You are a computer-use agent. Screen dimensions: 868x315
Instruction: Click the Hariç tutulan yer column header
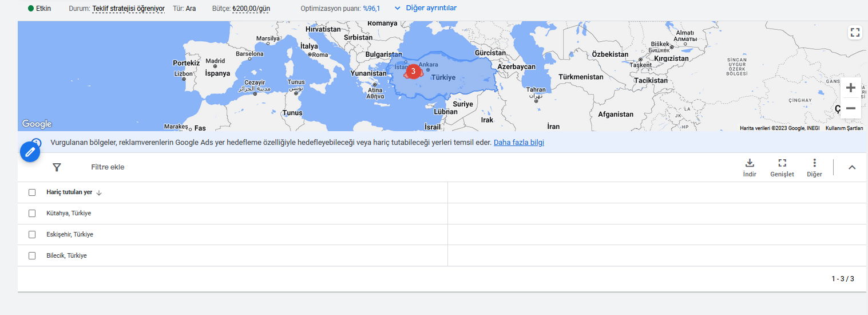[x=69, y=192]
